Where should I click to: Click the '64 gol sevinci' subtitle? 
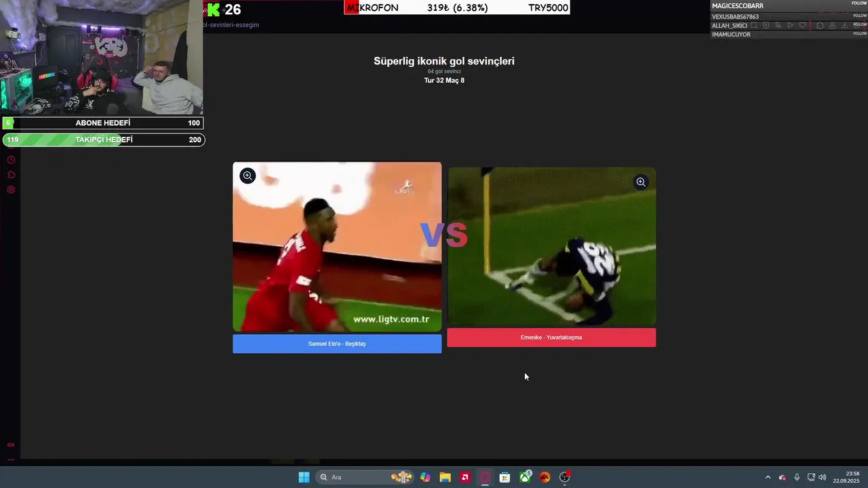tap(444, 71)
